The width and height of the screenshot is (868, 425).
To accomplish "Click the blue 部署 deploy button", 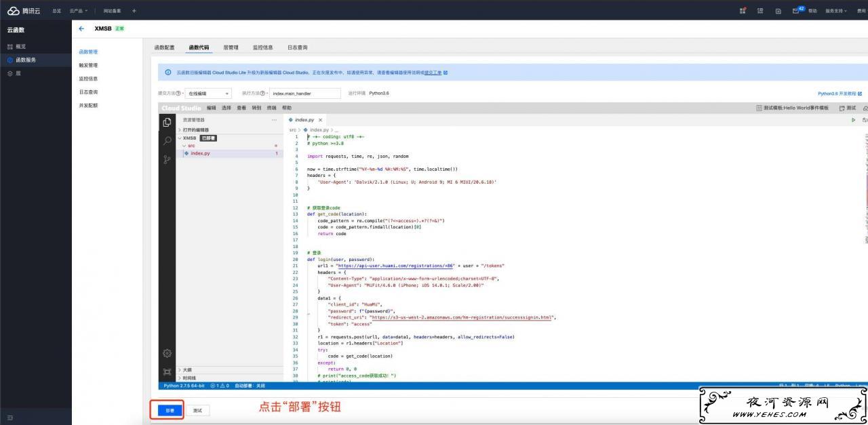I will [x=170, y=410].
